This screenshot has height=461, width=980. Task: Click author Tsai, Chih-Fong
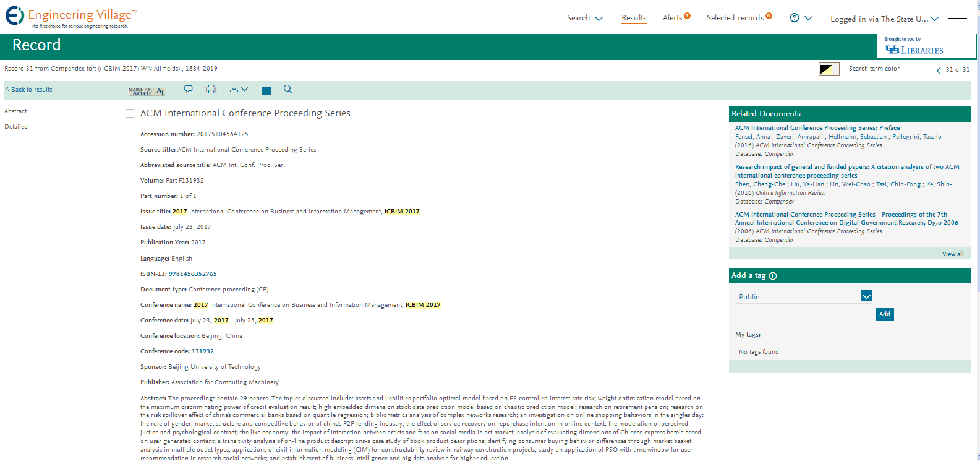coord(898,184)
